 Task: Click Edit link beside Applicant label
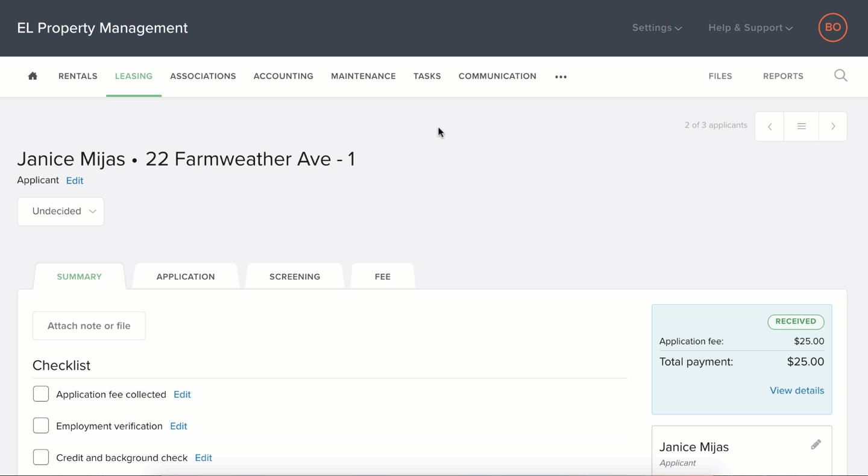coord(75,181)
